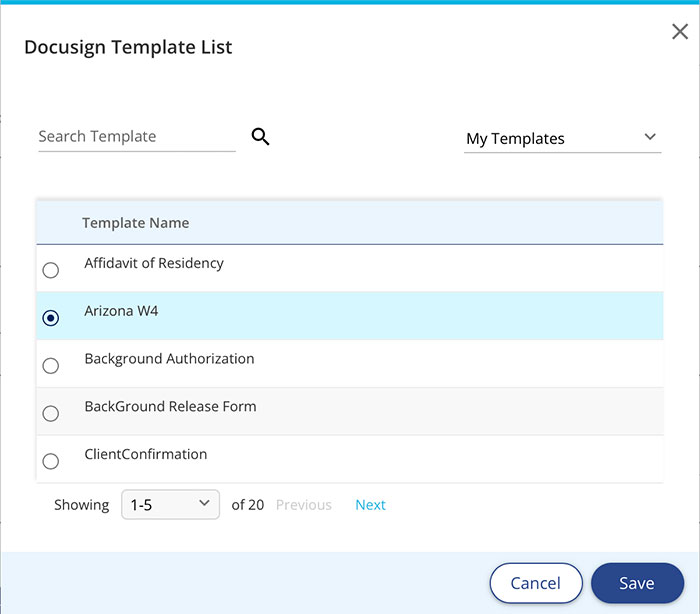The width and height of the screenshot is (700, 614).
Task: Cancel the template selection
Action: coord(536,583)
